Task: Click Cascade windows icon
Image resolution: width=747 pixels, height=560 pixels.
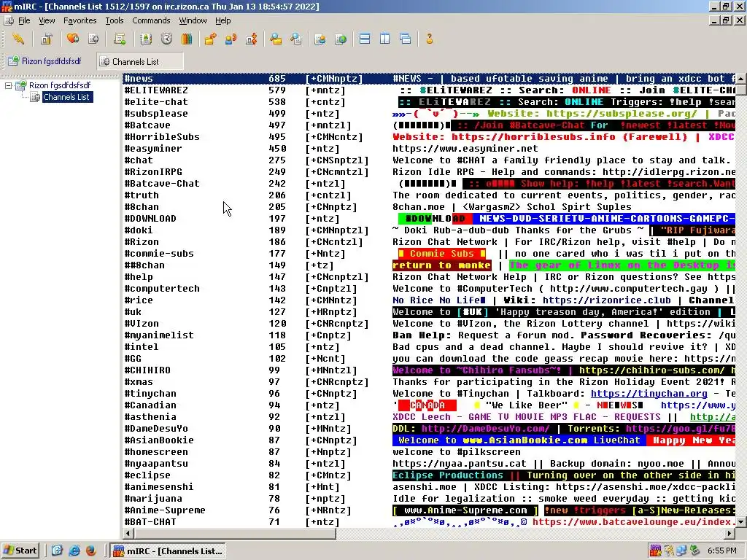Action: pyautogui.click(x=406, y=39)
